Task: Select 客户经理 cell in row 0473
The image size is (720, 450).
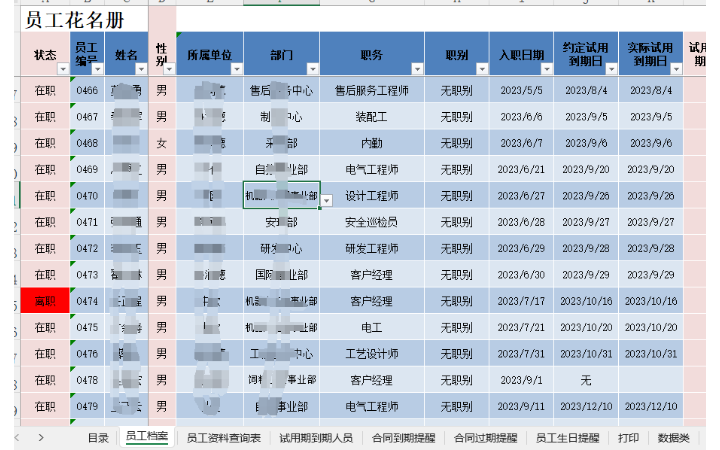Action: point(372,275)
